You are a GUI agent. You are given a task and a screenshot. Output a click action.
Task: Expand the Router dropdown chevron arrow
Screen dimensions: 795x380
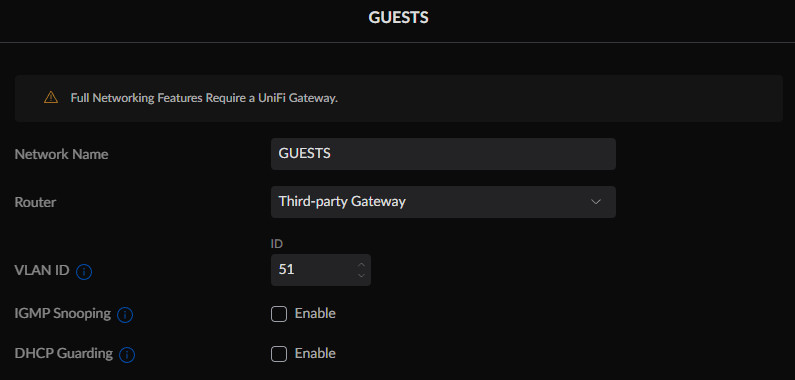596,202
